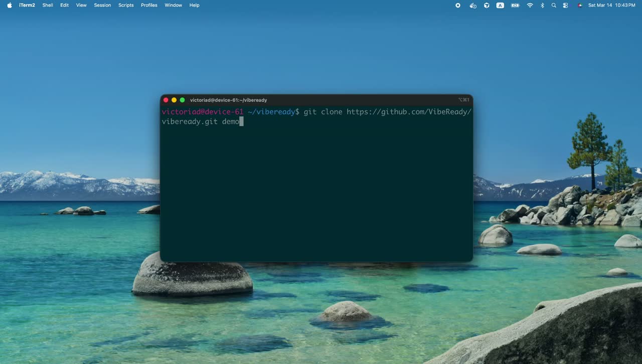Click the word 'clone' in the command
The width and height of the screenshot is (642, 364).
[x=332, y=112]
